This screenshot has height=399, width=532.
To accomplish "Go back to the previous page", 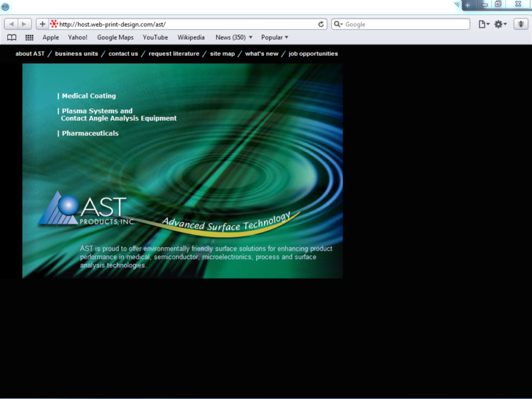I will click(x=11, y=24).
